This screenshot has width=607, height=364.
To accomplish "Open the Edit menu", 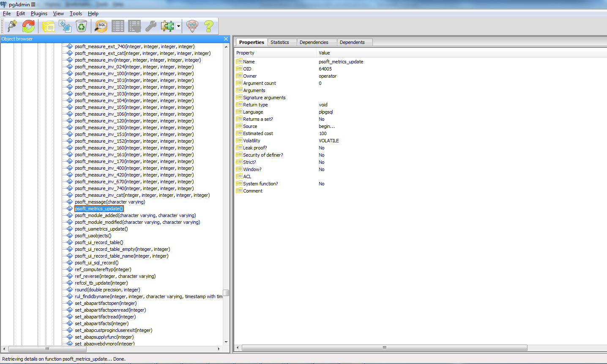I will click(x=21, y=14).
